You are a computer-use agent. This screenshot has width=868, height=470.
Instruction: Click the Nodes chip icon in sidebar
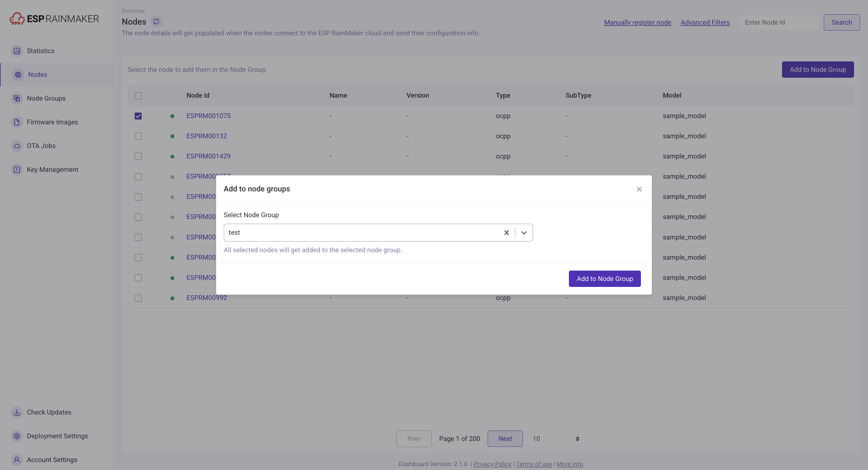[18, 74]
